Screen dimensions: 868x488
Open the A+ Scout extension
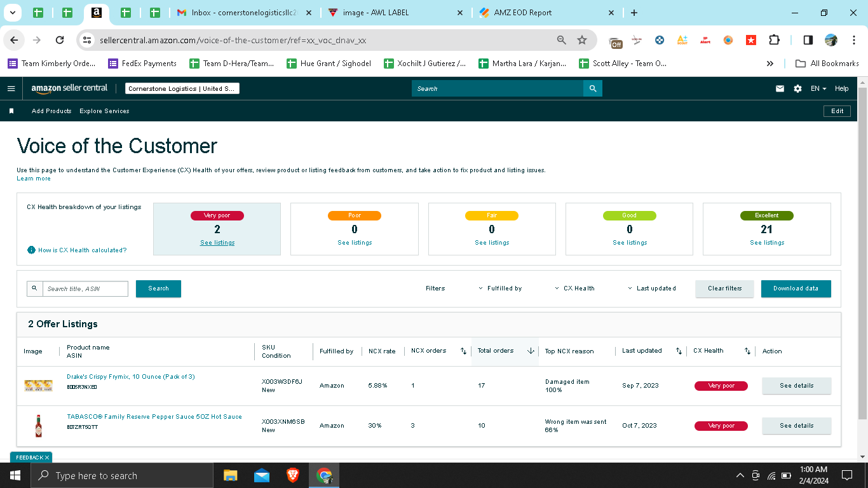[682, 40]
